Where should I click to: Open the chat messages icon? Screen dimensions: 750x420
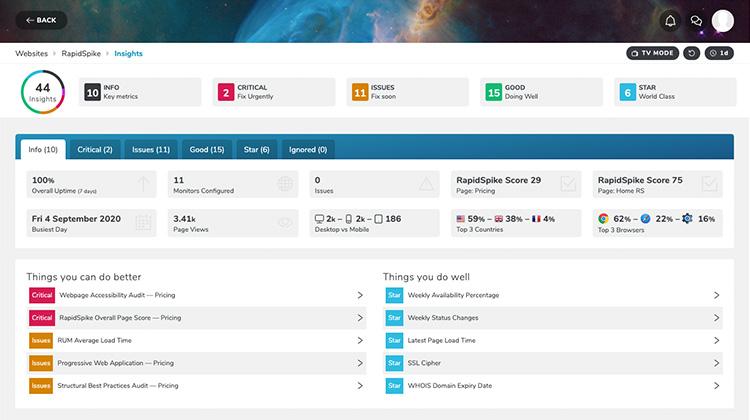point(696,21)
